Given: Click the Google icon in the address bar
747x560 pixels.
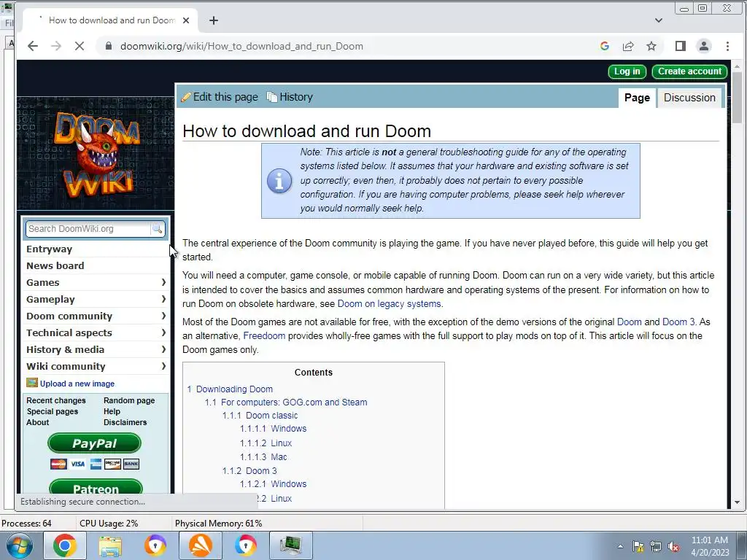Looking at the screenshot, I should [605, 46].
